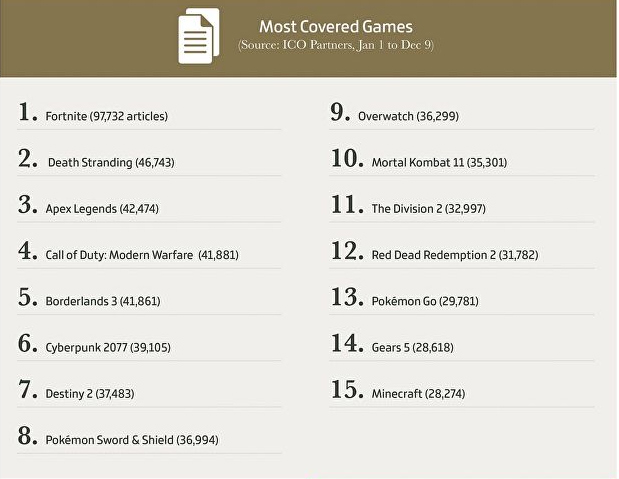
Task: Click rank number '9.' beside Overwatch
Action: point(341,112)
